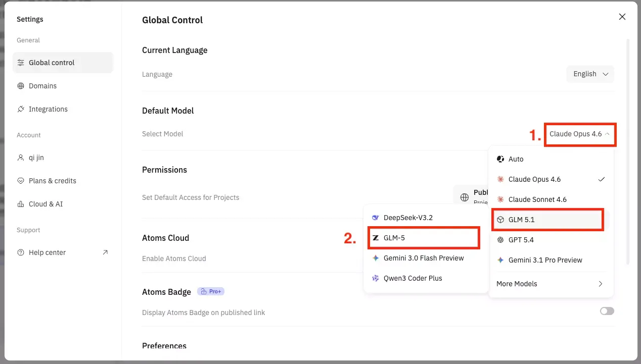
Task: Click the qi jin user icon
Action: pos(21,158)
